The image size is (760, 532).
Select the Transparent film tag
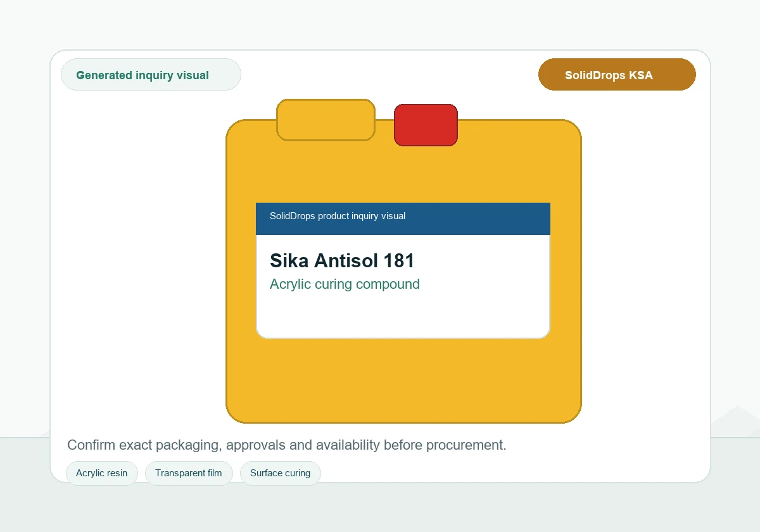[x=189, y=473]
